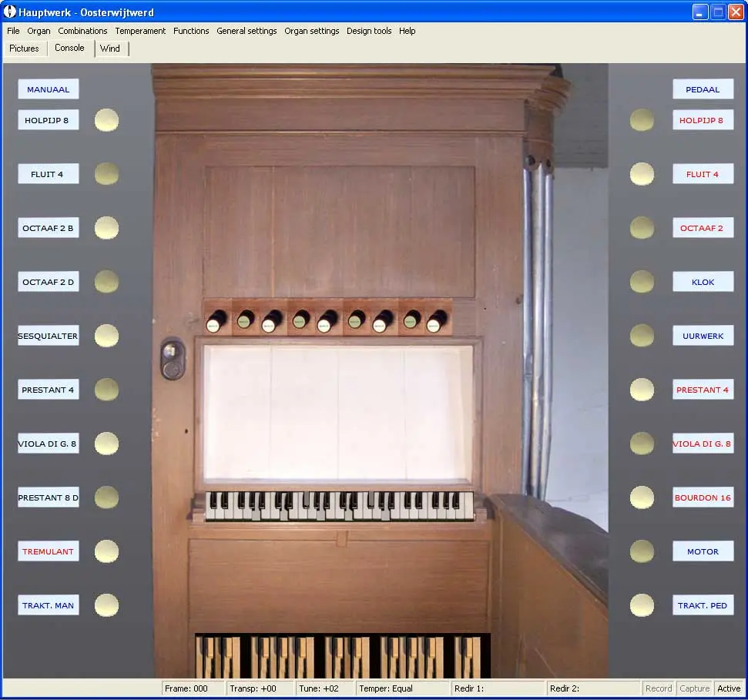Open the Temperament menu
The image size is (748, 700).
click(140, 31)
